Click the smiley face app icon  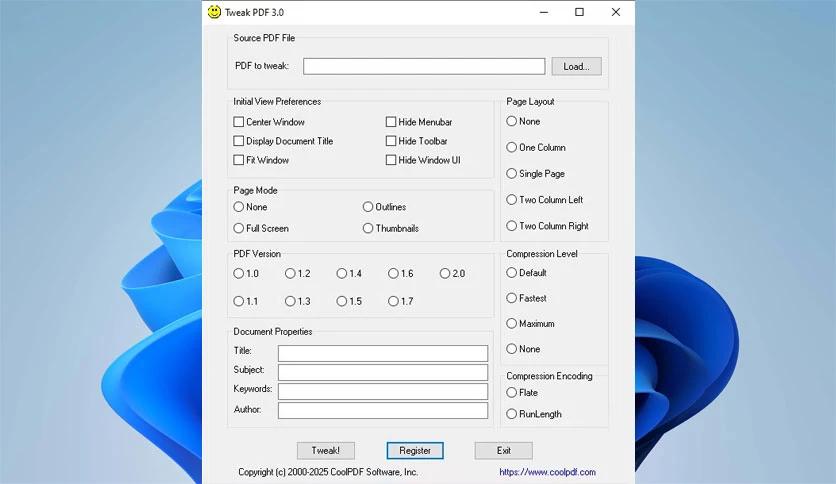tap(214, 12)
